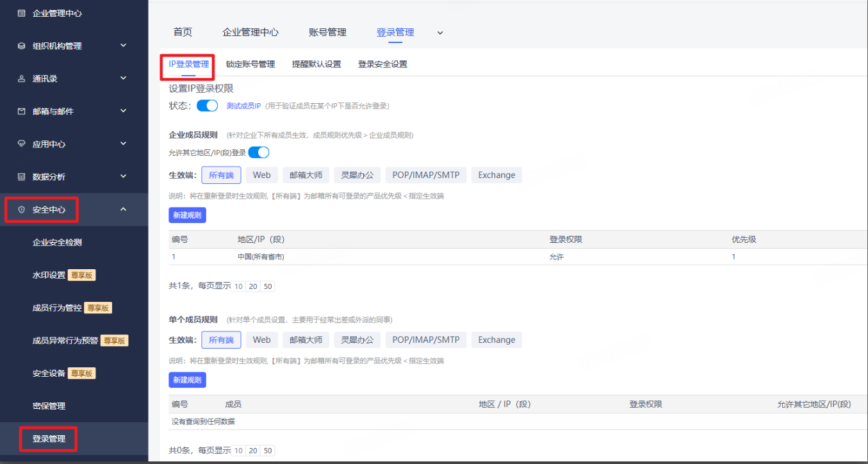Set 单个成员规则 page size to 50
This screenshot has width=868, height=464.
268,451
